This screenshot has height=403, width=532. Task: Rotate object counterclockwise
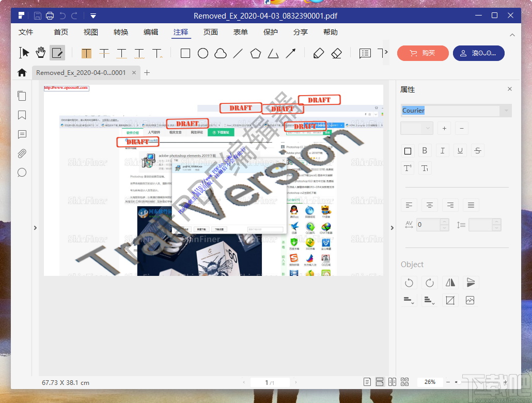409,283
